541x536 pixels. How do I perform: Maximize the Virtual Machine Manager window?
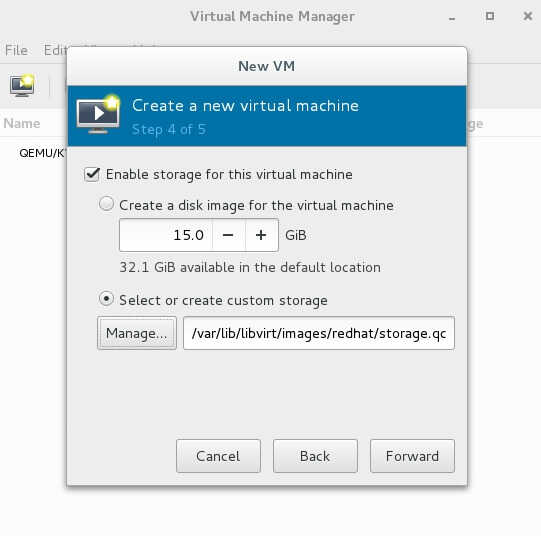point(490,16)
